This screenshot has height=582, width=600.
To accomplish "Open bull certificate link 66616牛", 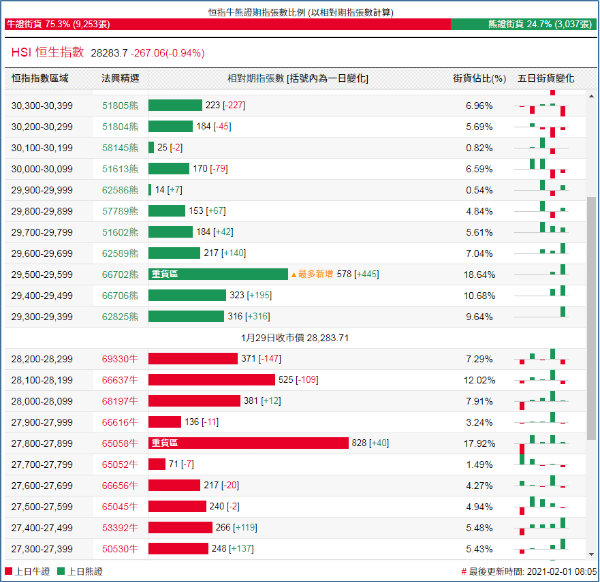I will 120,422.
